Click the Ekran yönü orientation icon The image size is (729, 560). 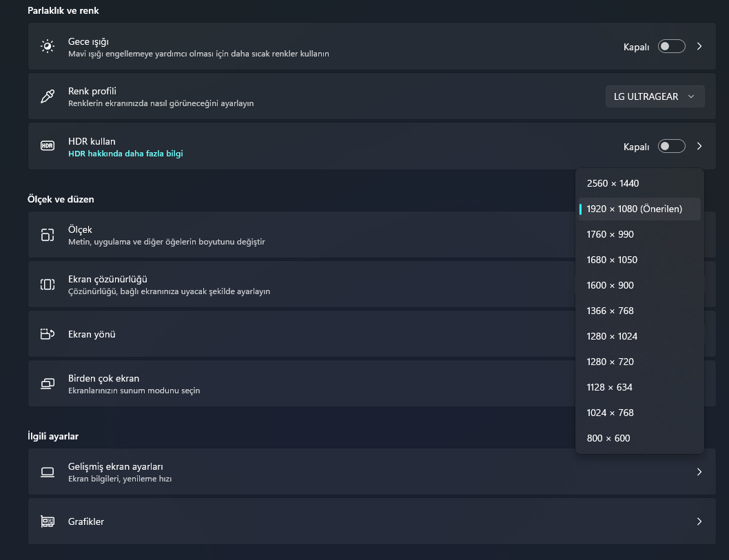tap(48, 334)
